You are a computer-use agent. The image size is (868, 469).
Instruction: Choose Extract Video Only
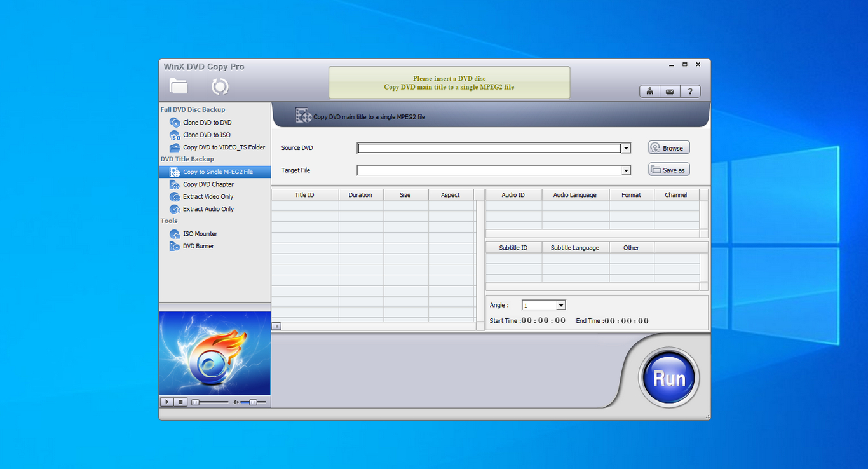(x=208, y=197)
